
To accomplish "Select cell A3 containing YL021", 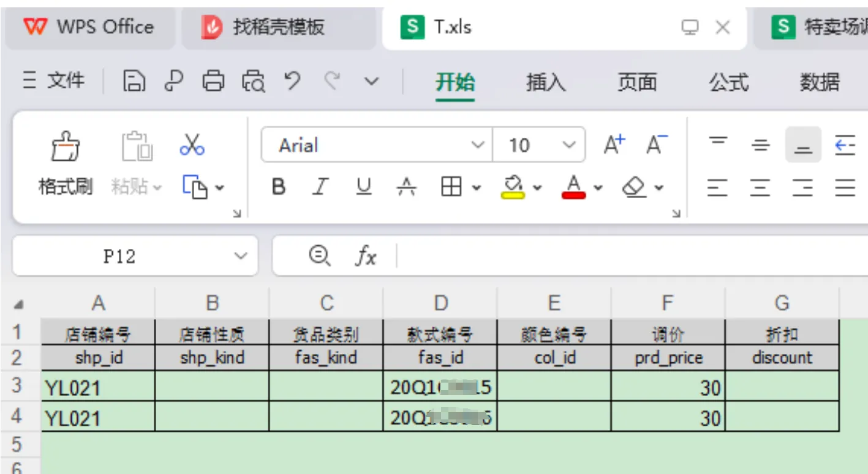I will pyautogui.click(x=98, y=388).
